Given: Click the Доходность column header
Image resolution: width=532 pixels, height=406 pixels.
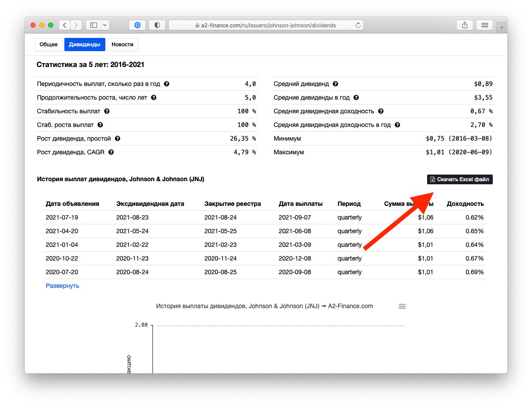Looking at the screenshot, I should 465,204.
